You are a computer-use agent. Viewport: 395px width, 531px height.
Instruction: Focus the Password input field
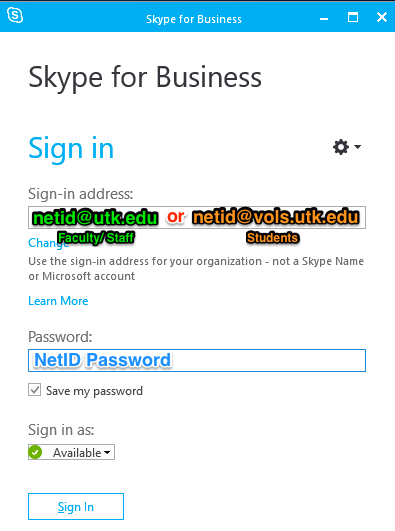tap(197, 360)
